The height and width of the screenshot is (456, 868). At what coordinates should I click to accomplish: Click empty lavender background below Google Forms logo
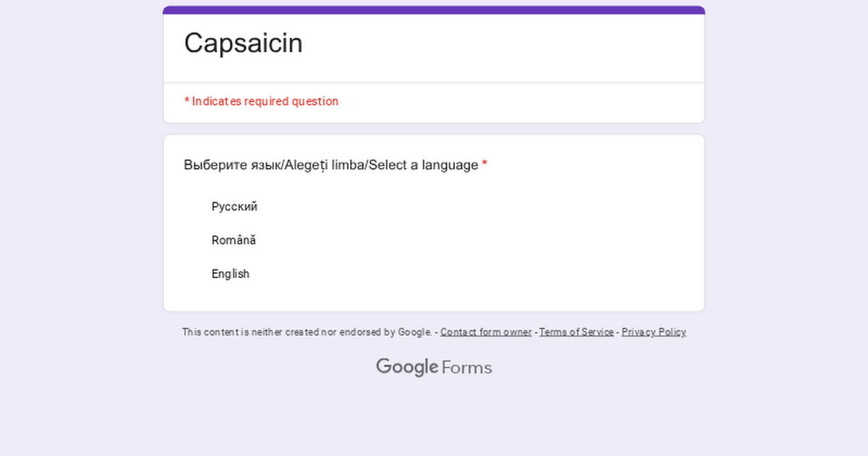click(x=434, y=420)
